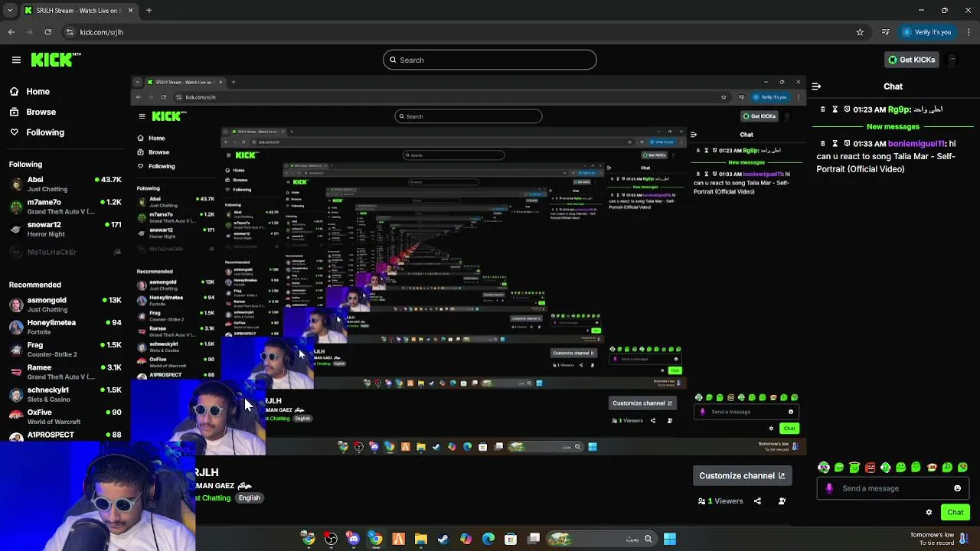Open offline channel MsToLHaCkEr
Screen dimensions: 980x551
pyautogui.click(x=65, y=252)
